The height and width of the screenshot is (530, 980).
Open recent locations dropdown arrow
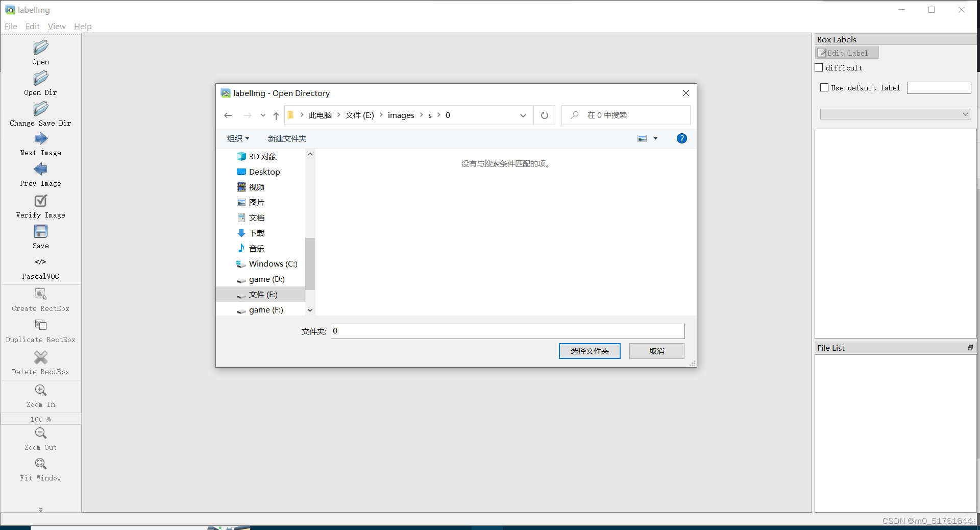point(263,115)
